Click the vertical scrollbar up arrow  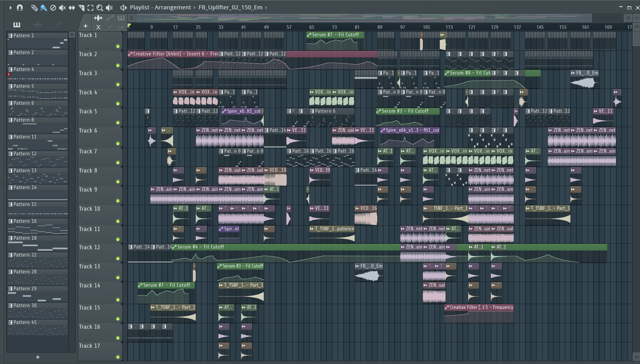(637, 27)
